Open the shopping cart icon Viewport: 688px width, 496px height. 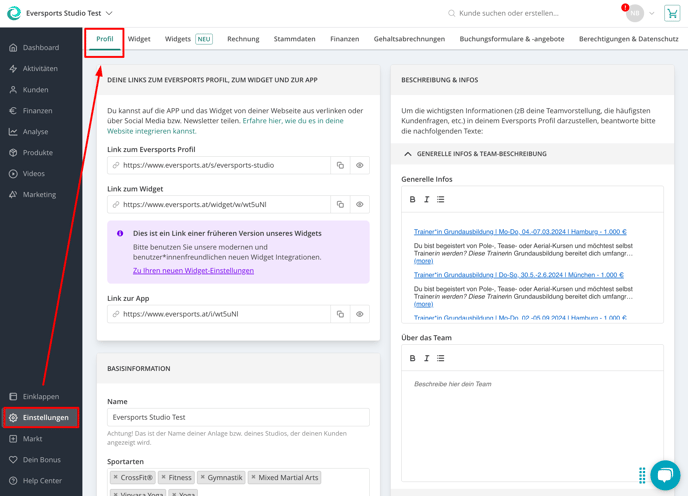pyautogui.click(x=672, y=13)
